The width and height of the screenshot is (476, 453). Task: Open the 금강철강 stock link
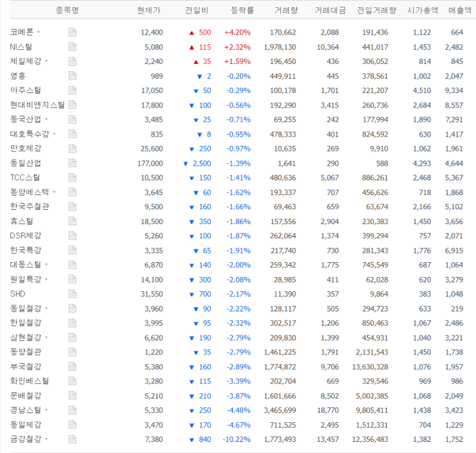click(25, 439)
